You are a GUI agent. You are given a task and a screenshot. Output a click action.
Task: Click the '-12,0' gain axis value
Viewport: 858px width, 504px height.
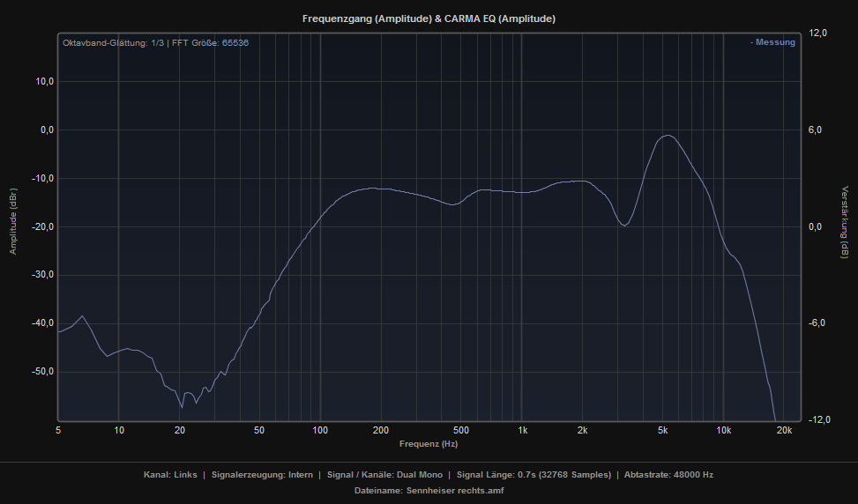point(819,419)
